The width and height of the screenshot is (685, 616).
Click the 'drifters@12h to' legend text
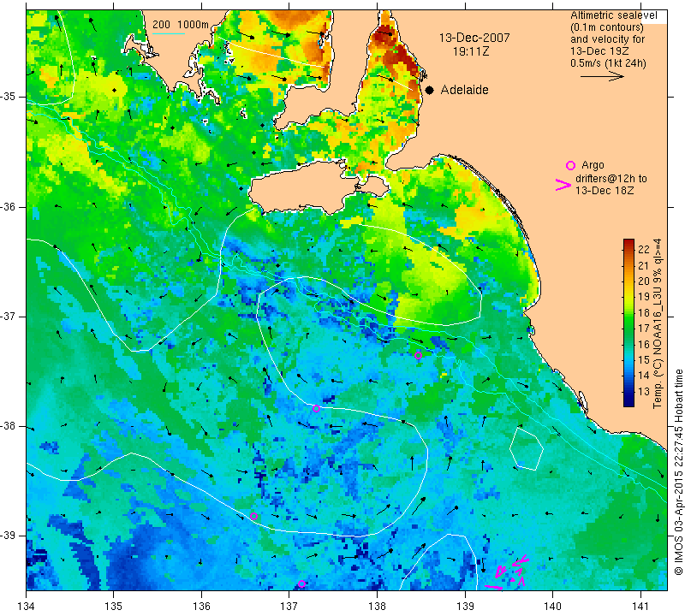(x=611, y=179)
